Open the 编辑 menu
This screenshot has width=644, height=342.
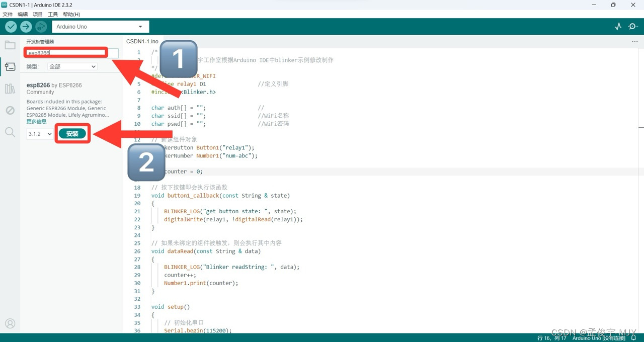[23, 14]
